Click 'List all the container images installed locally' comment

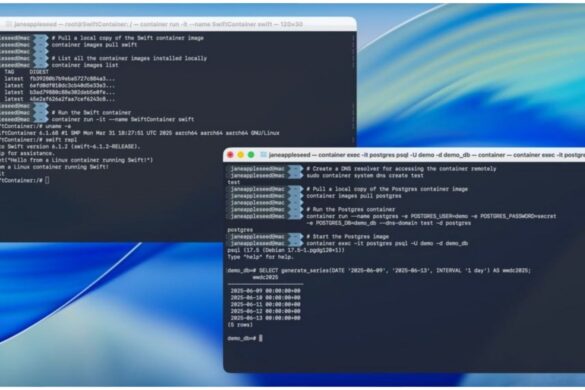point(129,58)
